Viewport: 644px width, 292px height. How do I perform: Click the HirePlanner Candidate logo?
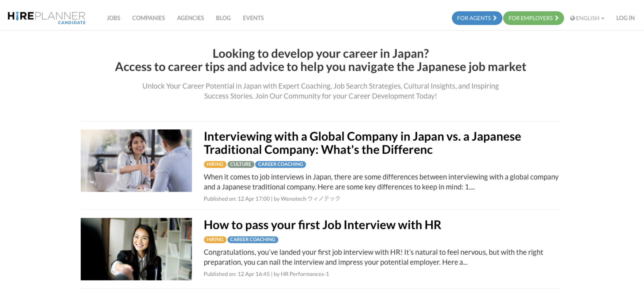point(46,17)
